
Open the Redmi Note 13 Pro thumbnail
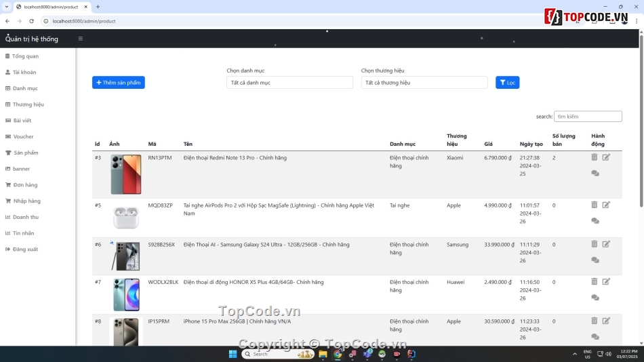[126, 174]
